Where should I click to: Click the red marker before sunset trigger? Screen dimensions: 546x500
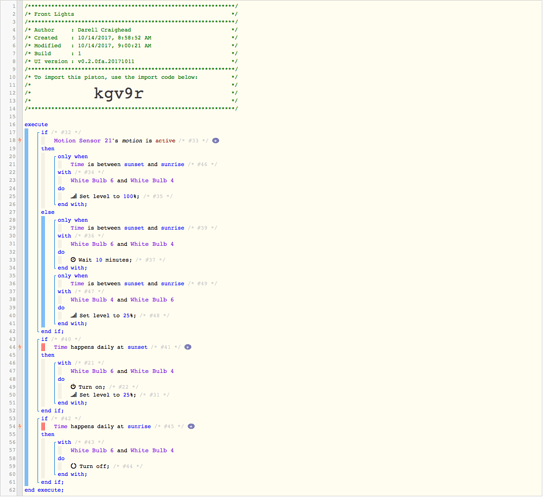point(43,347)
